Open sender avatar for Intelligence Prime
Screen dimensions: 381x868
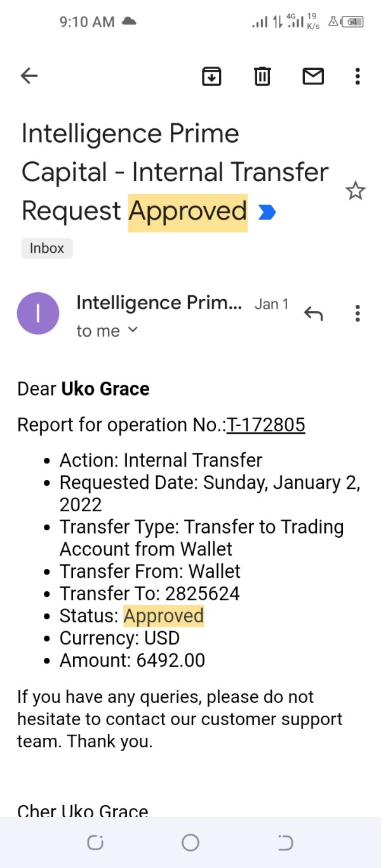pos(38,313)
